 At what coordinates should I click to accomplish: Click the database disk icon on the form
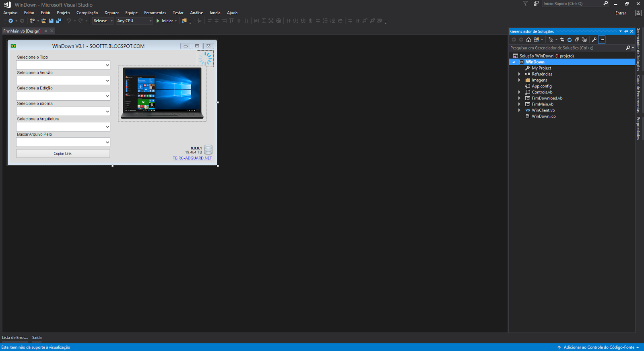[208, 150]
